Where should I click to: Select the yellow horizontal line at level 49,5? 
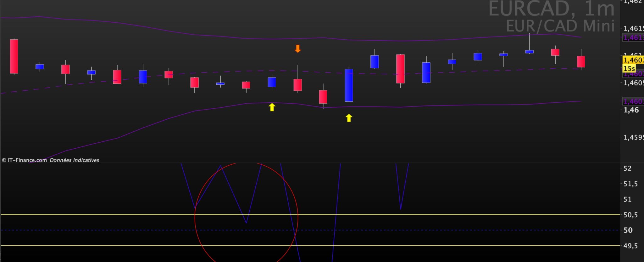point(310,246)
